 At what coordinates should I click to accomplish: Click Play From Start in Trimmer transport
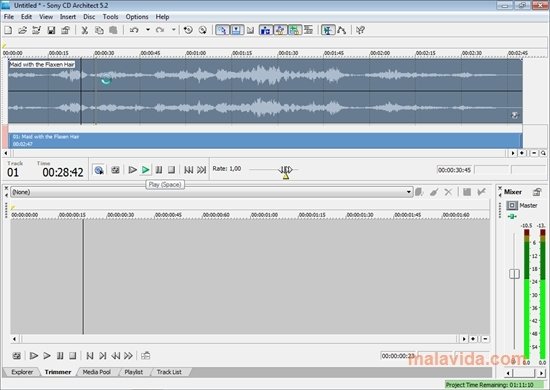coord(34,356)
